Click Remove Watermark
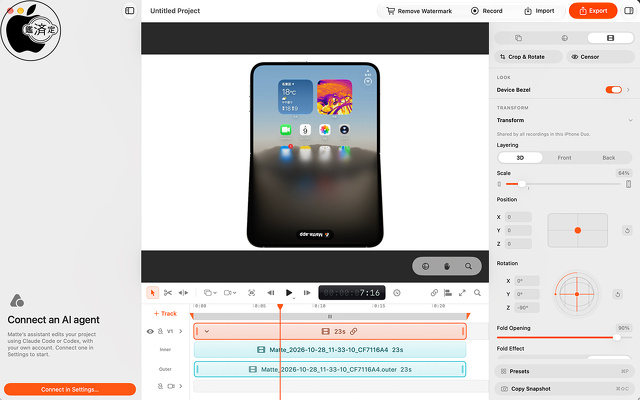 (419, 11)
